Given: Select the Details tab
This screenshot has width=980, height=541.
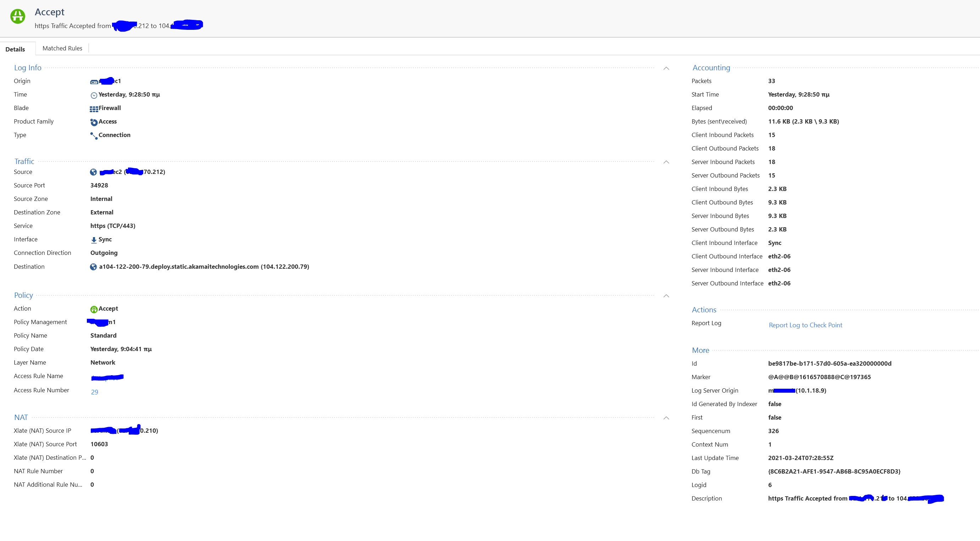Looking at the screenshot, I should tap(15, 49).
